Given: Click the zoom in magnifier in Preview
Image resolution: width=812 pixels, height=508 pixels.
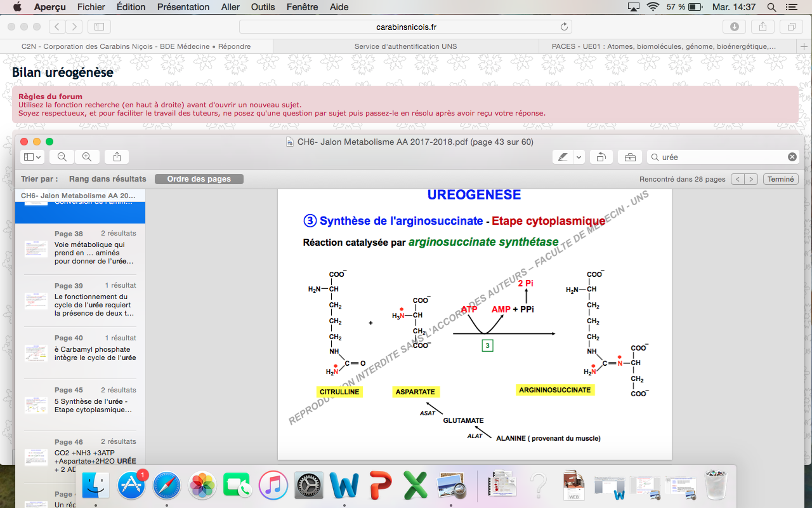Looking at the screenshot, I should [87, 157].
